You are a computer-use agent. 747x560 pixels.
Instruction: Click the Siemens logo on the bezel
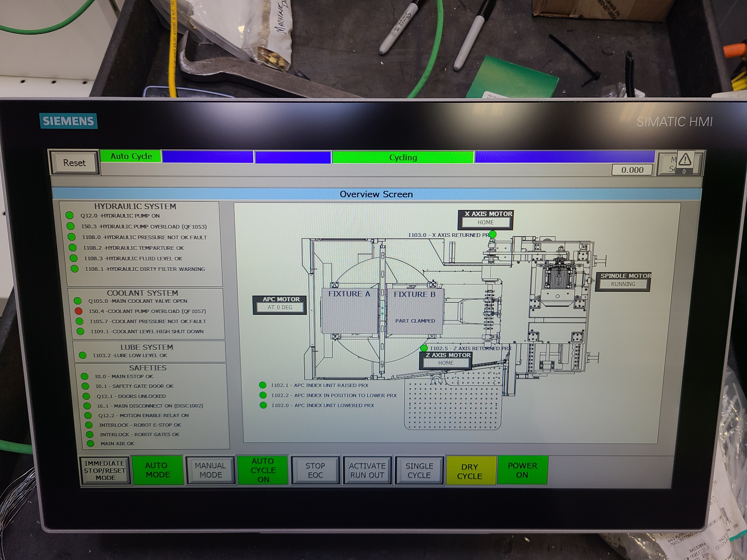coord(68,121)
